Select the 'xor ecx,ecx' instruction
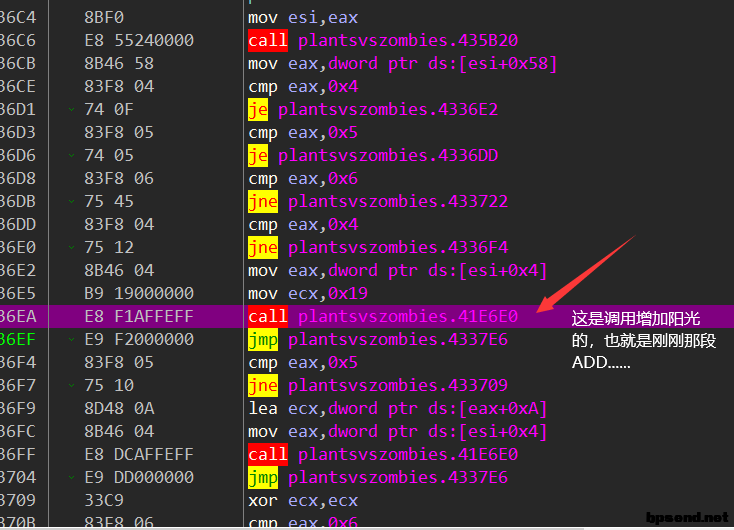Screen dimensions: 734x530 pyautogui.click(x=303, y=501)
